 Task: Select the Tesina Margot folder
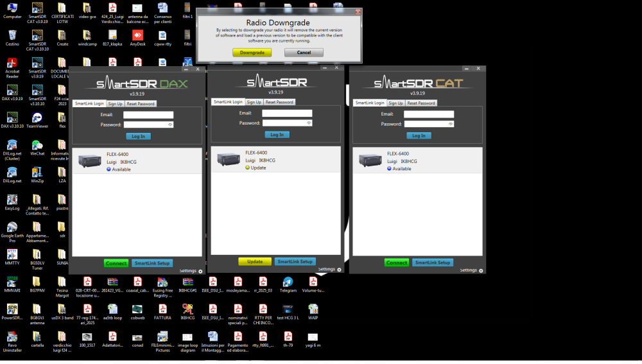62,287
